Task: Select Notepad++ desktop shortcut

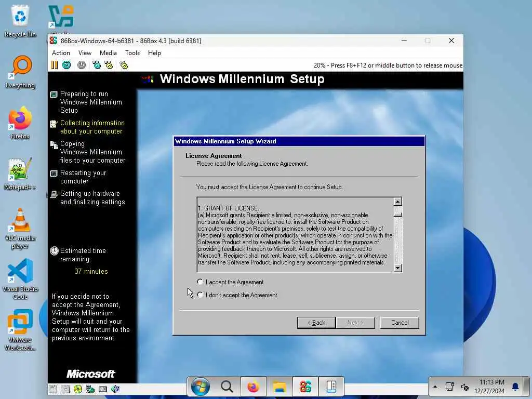Action: tap(20, 174)
